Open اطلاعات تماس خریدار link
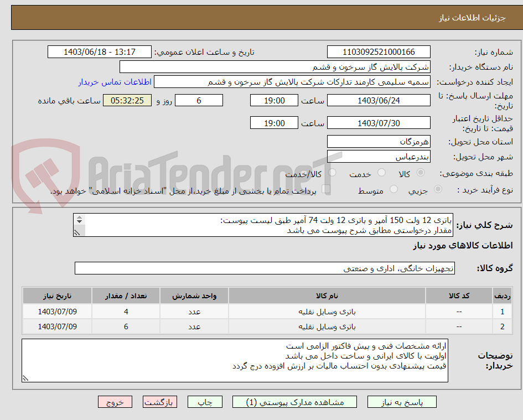Image resolution: width=523 pixels, height=420 pixels. [x=115, y=82]
